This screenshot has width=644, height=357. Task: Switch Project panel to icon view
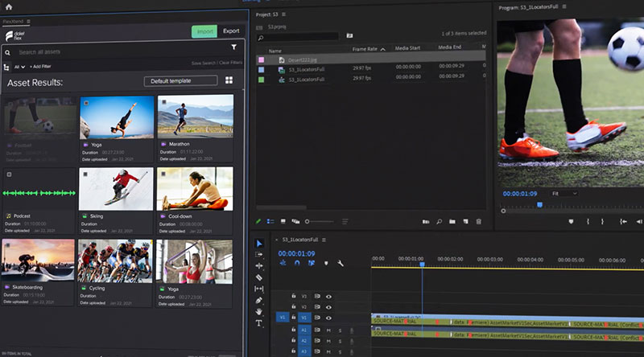(283, 221)
